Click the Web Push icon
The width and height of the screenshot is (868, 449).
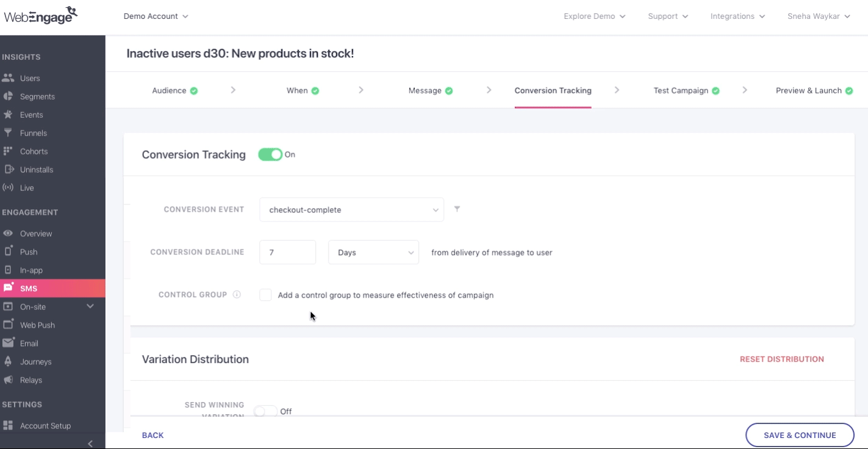(8, 325)
